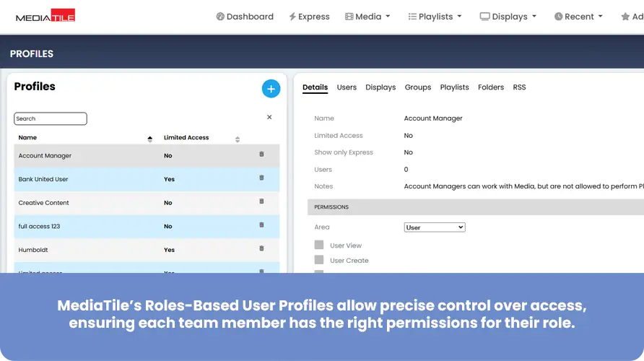Click the MediaTile logo
This screenshot has width=644, height=361.
(45, 16)
